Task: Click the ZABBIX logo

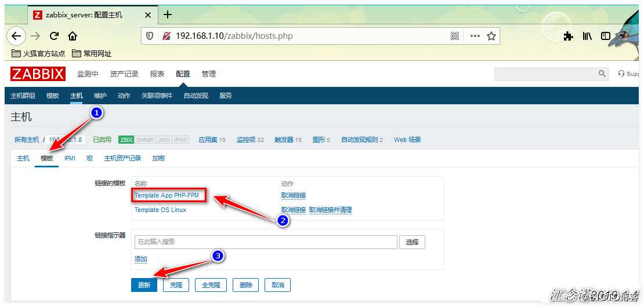Action: point(38,74)
